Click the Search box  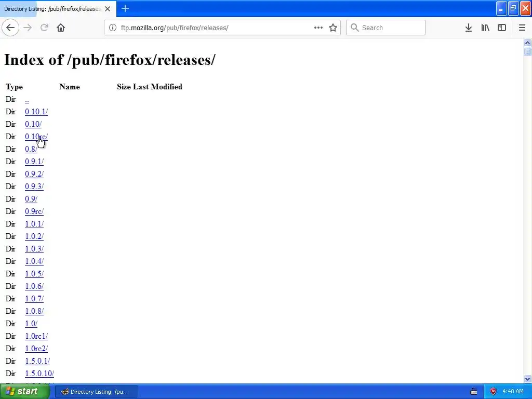point(385,28)
